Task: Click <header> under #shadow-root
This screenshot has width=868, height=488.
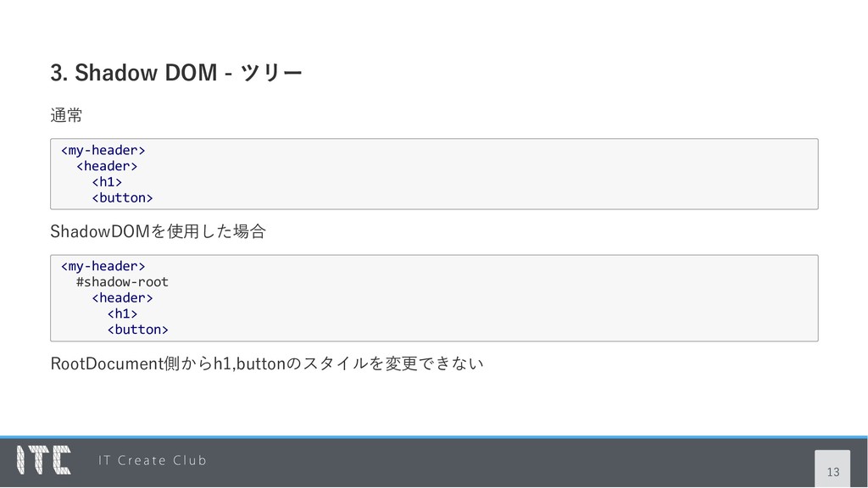Action: click(x=122, y=297)
